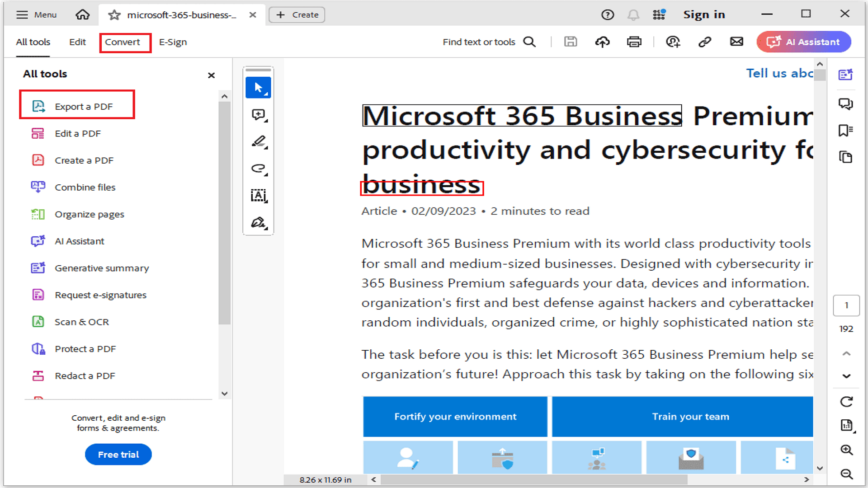The width and height of the screenshot is (868, 488).
Task: Click tools list scroll up arrow
Action: (224, 96)
